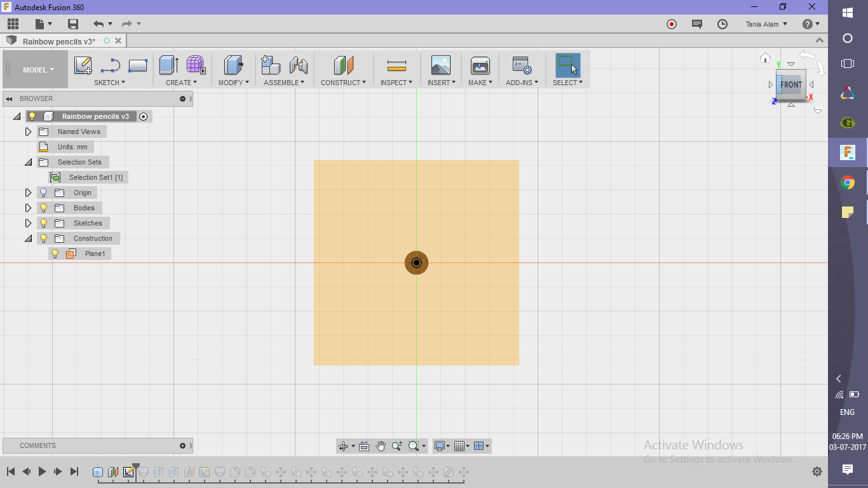
Task: Select the Create Sketch tool icon
Action: tap(83, 65)
